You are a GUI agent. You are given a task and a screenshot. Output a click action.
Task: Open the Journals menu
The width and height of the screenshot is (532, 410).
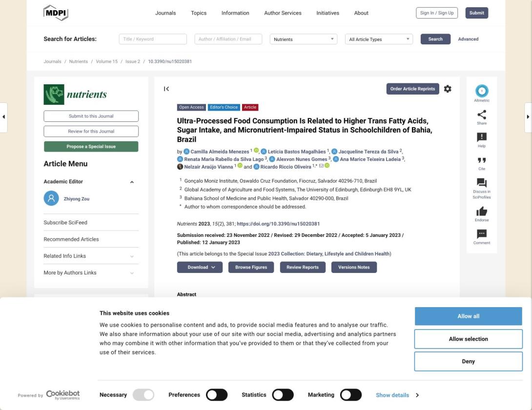point(165,13)
